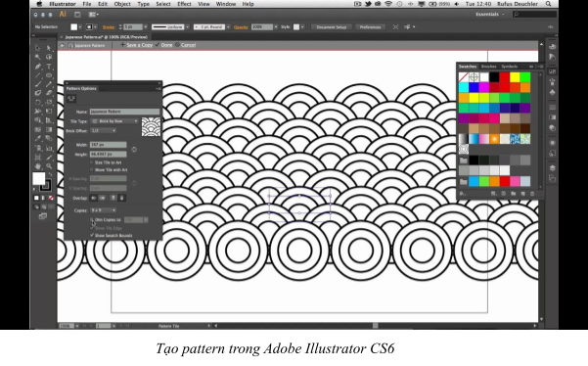Image resolution: width=588 pixels, height=366 pixels.
Task: Open the stroke weight dropdown in control bar
Action: (146, 27)
